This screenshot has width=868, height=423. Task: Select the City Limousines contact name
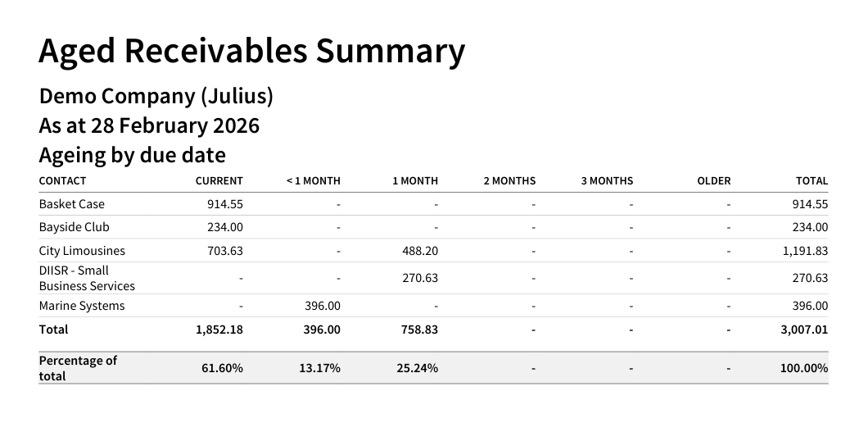(82, 251)
